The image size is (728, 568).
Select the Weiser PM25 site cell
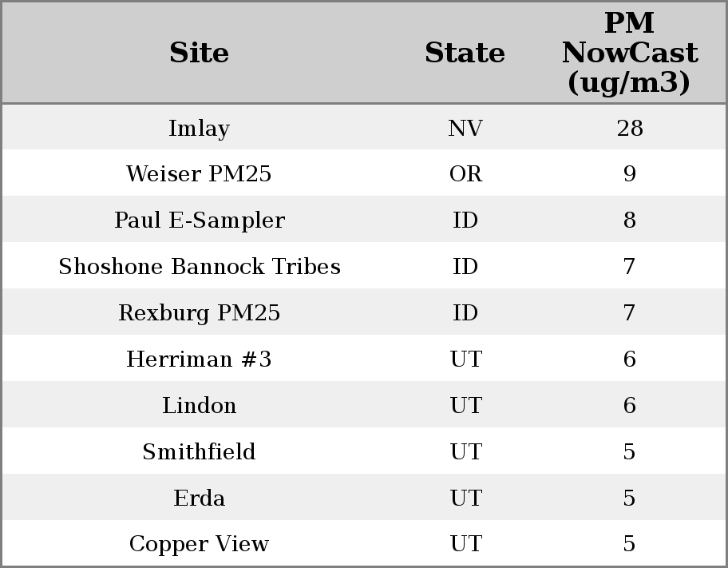pos(199,174)
